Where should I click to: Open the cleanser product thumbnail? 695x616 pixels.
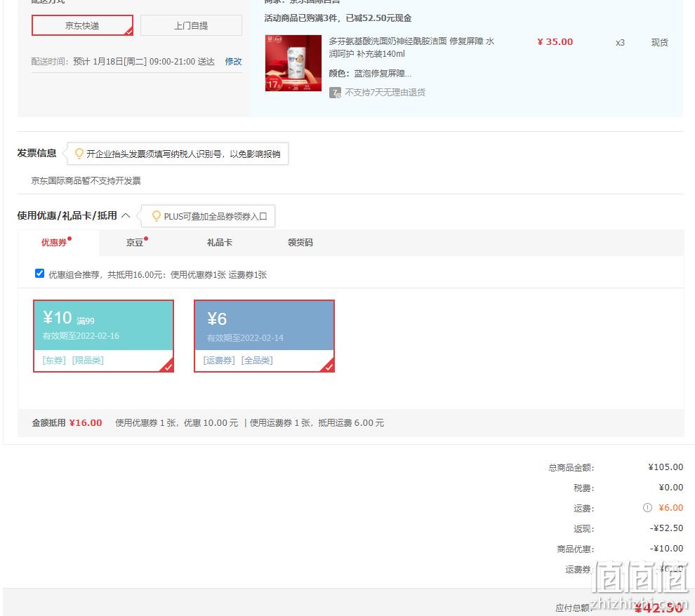(293, 63)
